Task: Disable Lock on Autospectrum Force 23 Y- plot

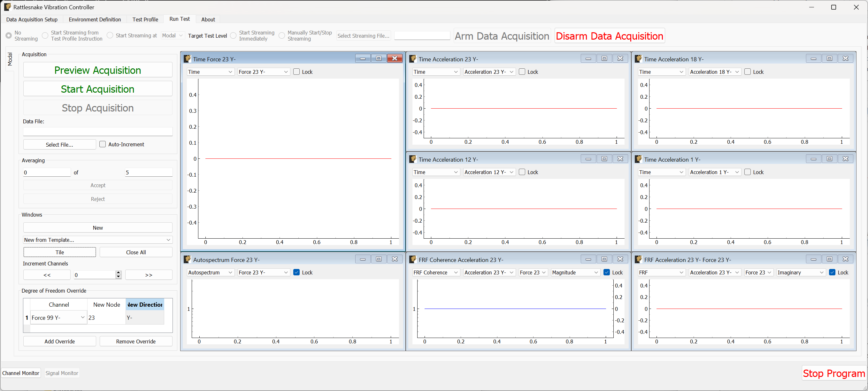Action: point(296,272)
